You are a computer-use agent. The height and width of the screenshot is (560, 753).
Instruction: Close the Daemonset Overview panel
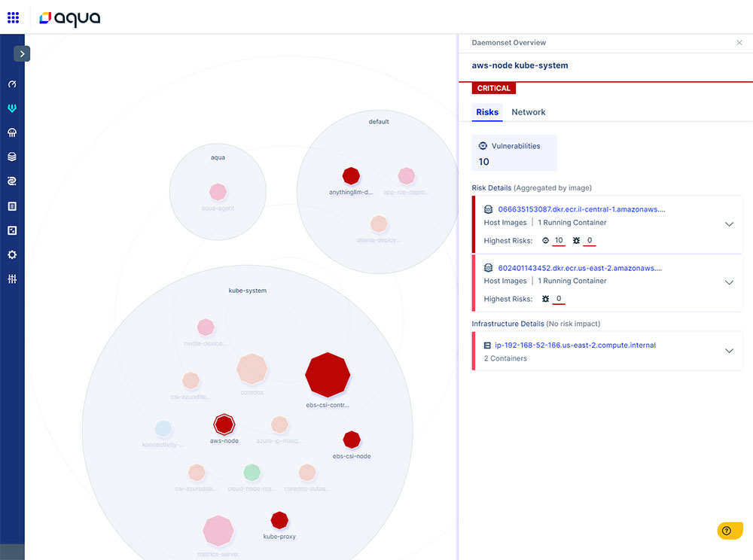(739, 43)
